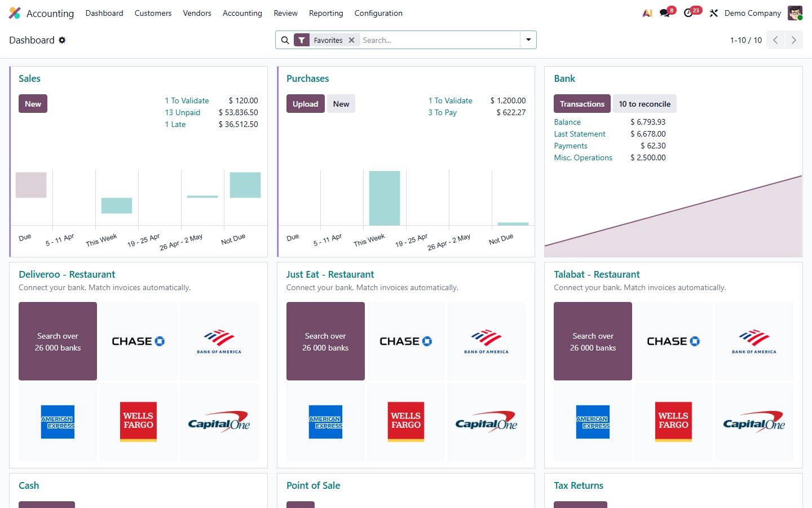Select the Transactions toggle in Bank card
The height and width of the screenshot is (508, 812).
point(582,103)
